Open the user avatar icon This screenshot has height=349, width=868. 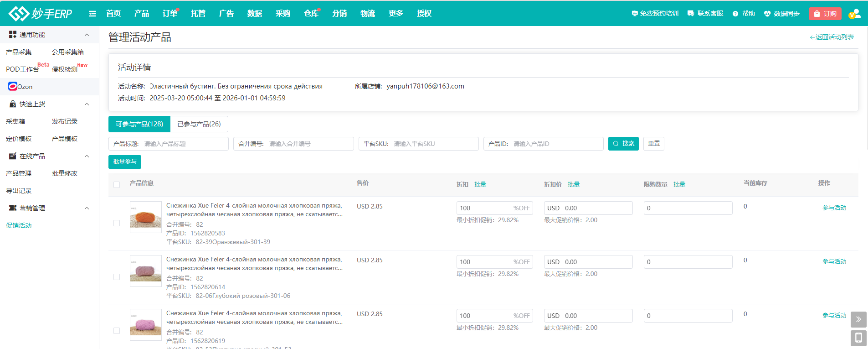855,14
